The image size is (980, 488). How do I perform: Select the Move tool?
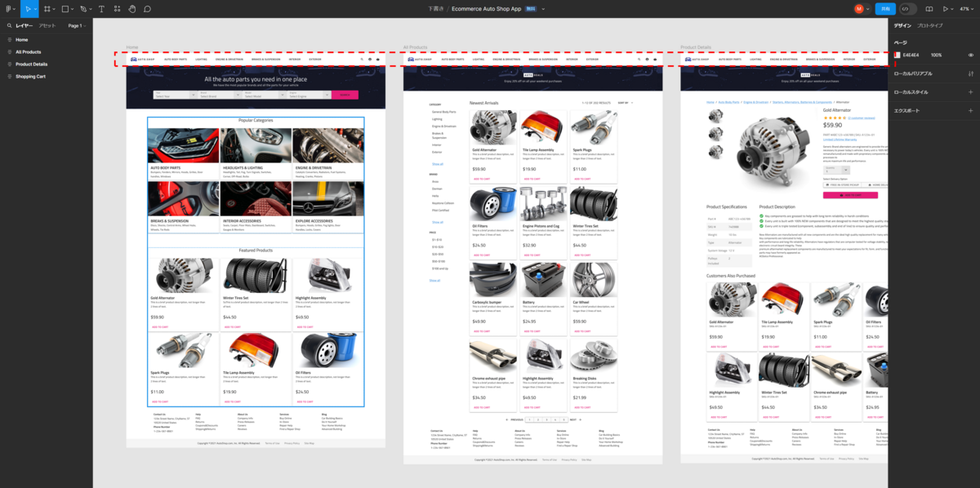tap(26, 8)
